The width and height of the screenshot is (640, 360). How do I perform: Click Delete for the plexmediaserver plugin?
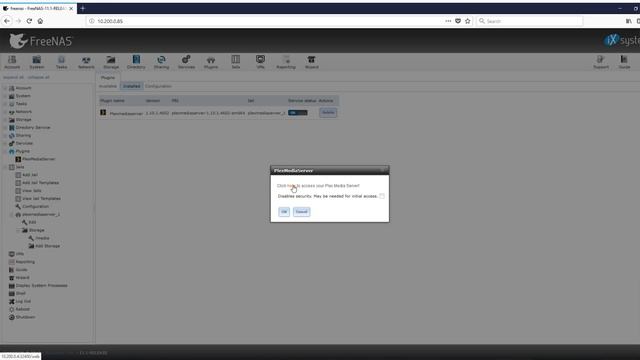pyautogui.click(x=328, y=113)
